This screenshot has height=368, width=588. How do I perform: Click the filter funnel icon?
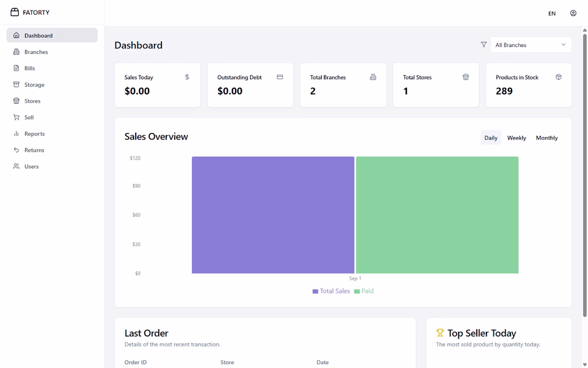(484, 44)
